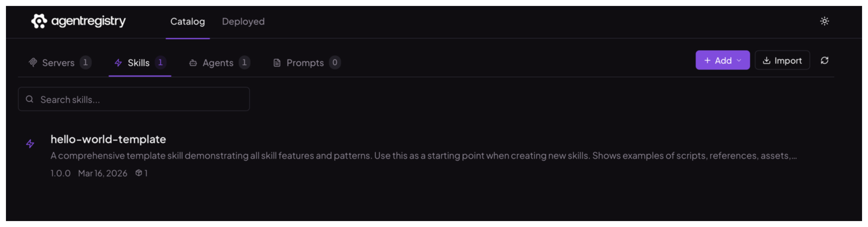Click the package count cube icon

[139, 173]
